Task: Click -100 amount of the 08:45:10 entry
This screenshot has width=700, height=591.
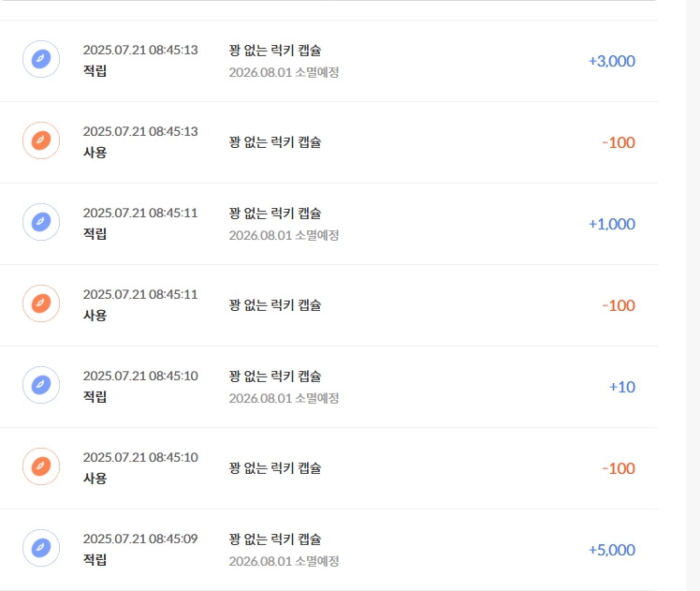Action: [x=619, y=468]
